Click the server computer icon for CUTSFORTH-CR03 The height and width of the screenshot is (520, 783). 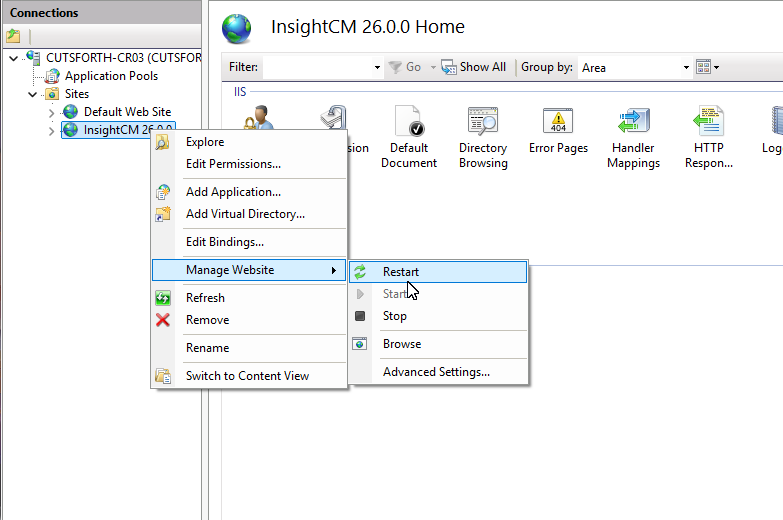pos(33,57)
